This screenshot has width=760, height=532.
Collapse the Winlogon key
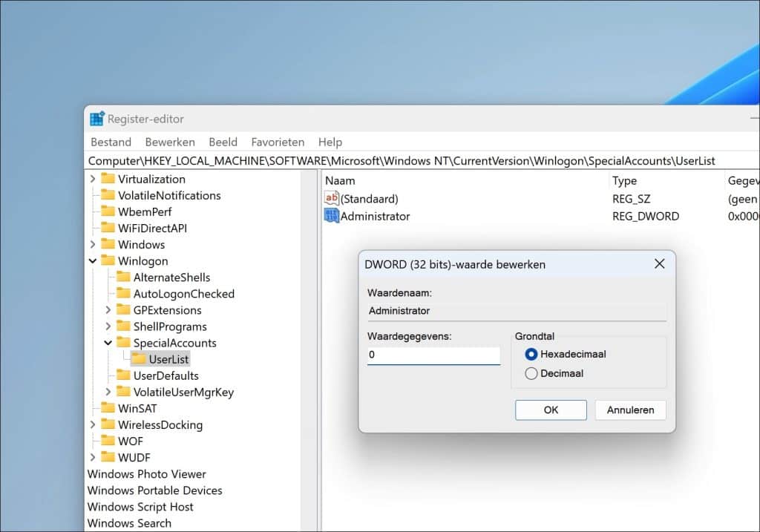point(93,260)
